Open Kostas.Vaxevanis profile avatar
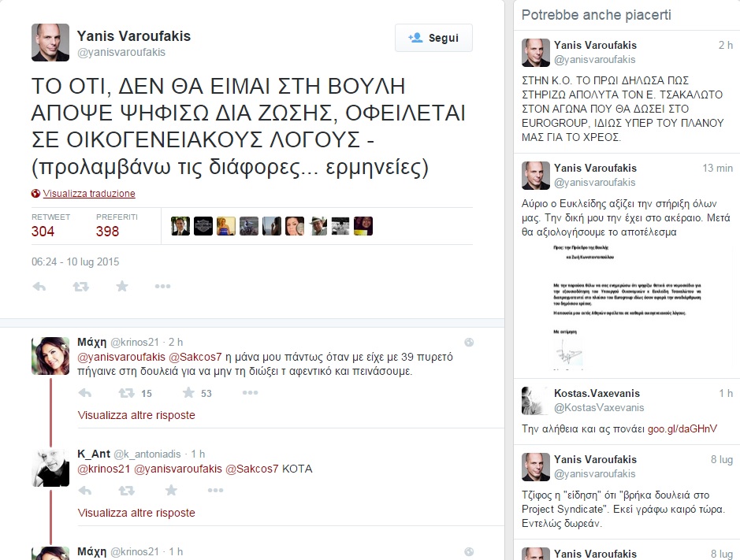The width and height of the screenshot is (740, 560). [536, 401]
